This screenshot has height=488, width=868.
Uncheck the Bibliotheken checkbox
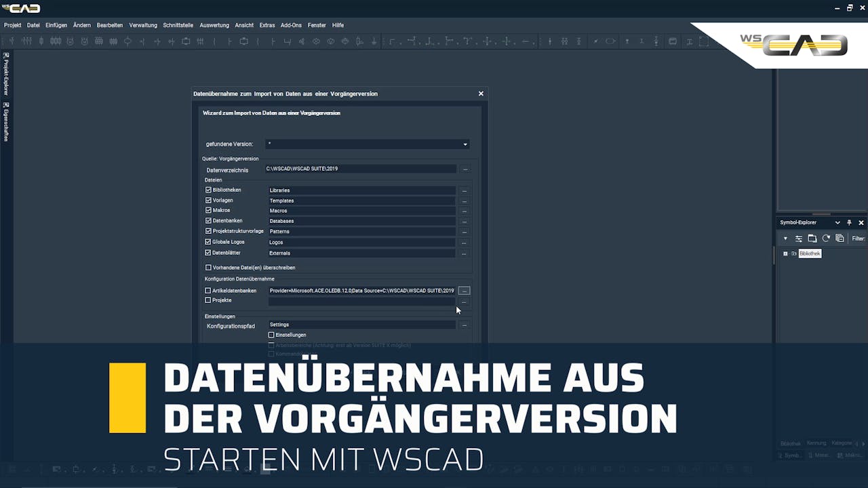click(x=209, y=190)
